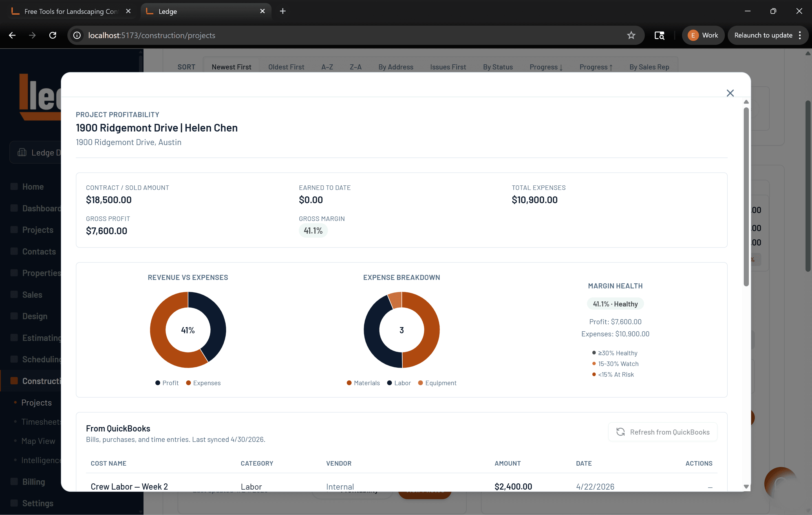Select Map View under Construction
This screenshot has height=515, width=812.
tap(38, 441)
